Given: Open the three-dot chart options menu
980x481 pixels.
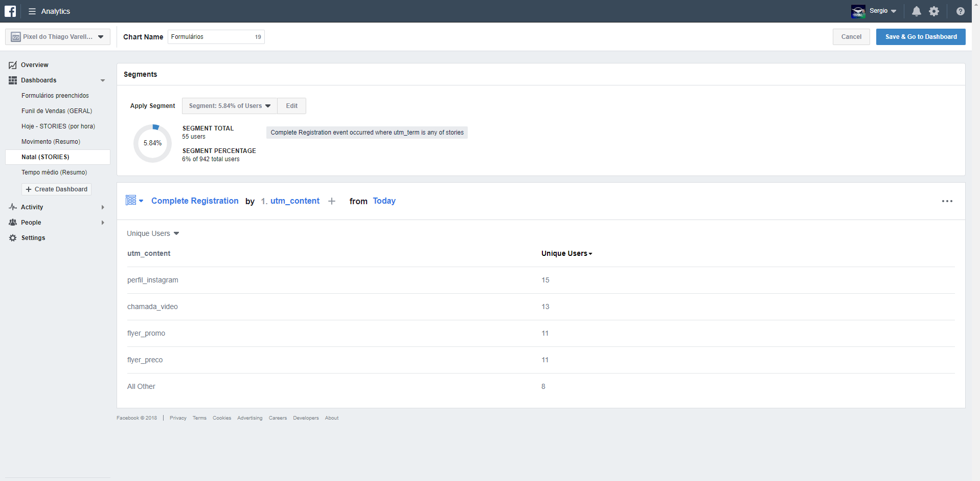Looking at the screenshot, I should (947, 201).
